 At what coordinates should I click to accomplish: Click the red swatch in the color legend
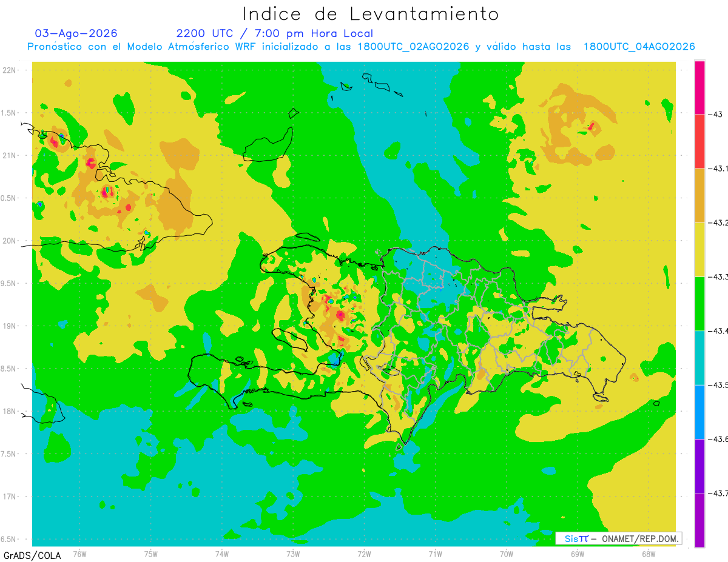pyautogui.click(x=699, y=141)
